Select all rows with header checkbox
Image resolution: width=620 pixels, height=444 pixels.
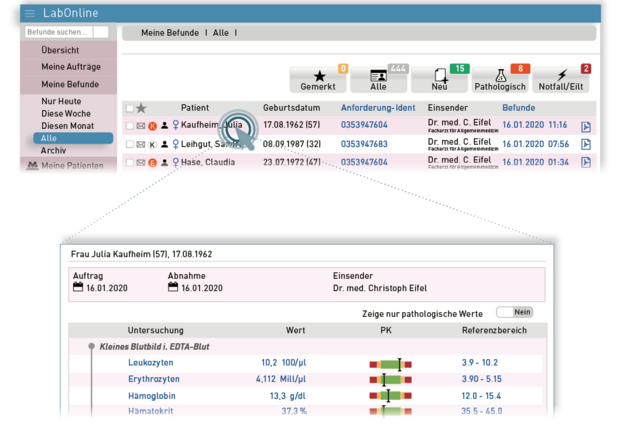(129, 108)
